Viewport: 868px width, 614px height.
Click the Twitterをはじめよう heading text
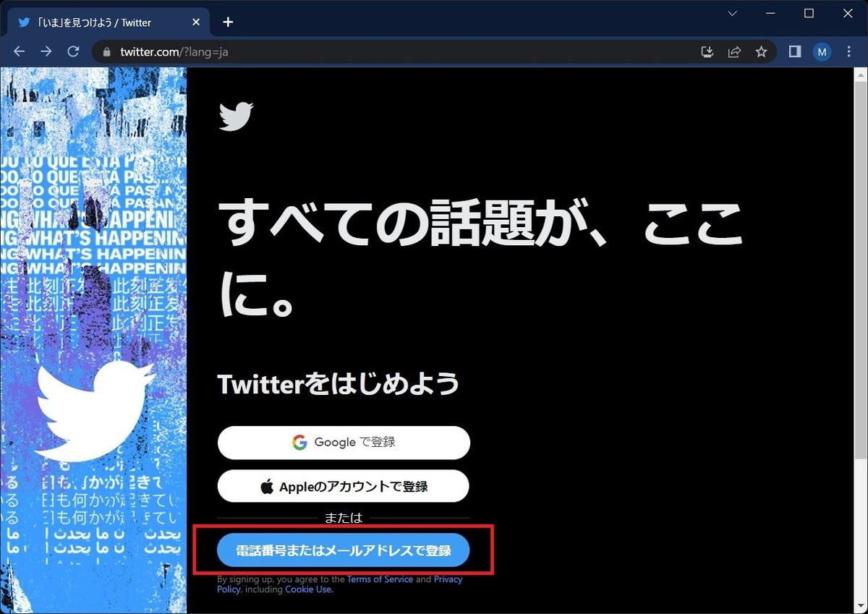point(339,384)
